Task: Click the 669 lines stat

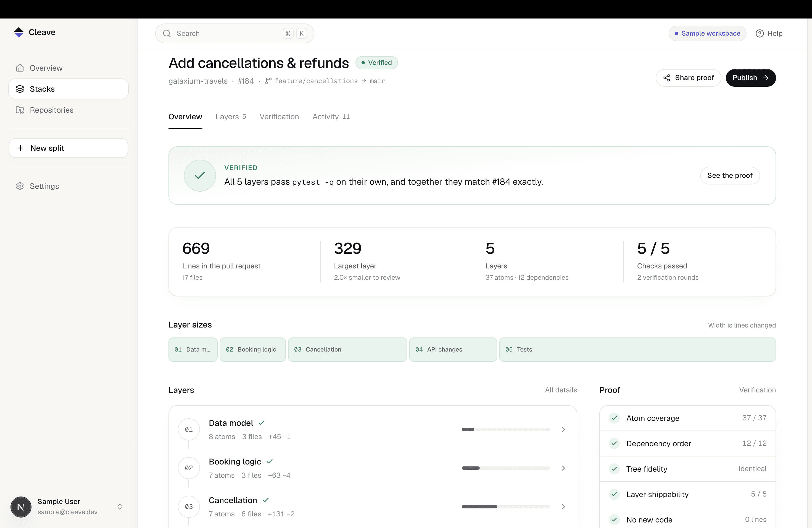Action: (x=196, y=248)
